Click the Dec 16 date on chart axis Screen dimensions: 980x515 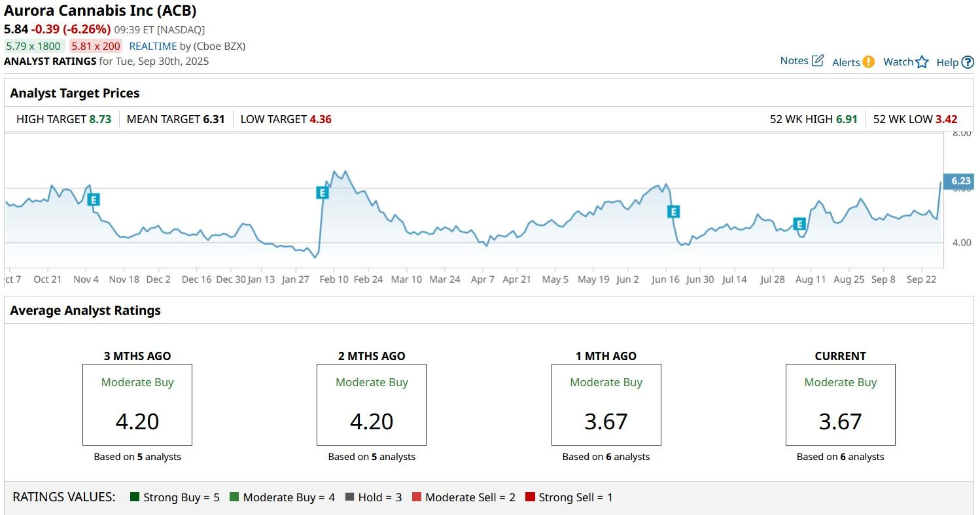coord(197,279)
